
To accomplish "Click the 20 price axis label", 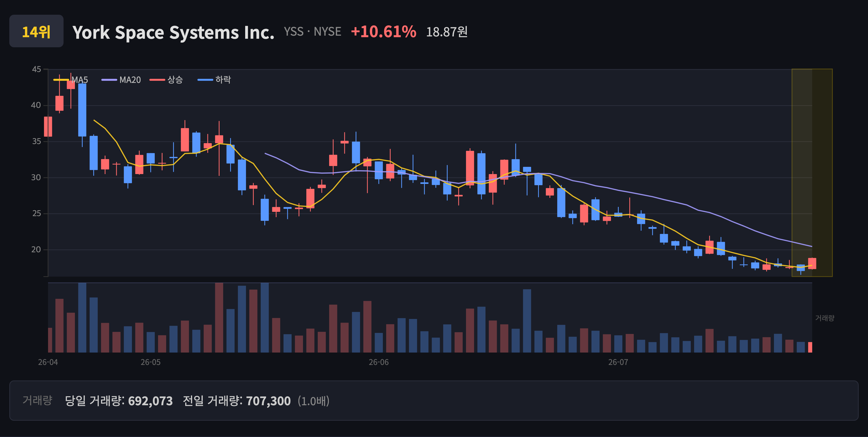I will point(36,250).
